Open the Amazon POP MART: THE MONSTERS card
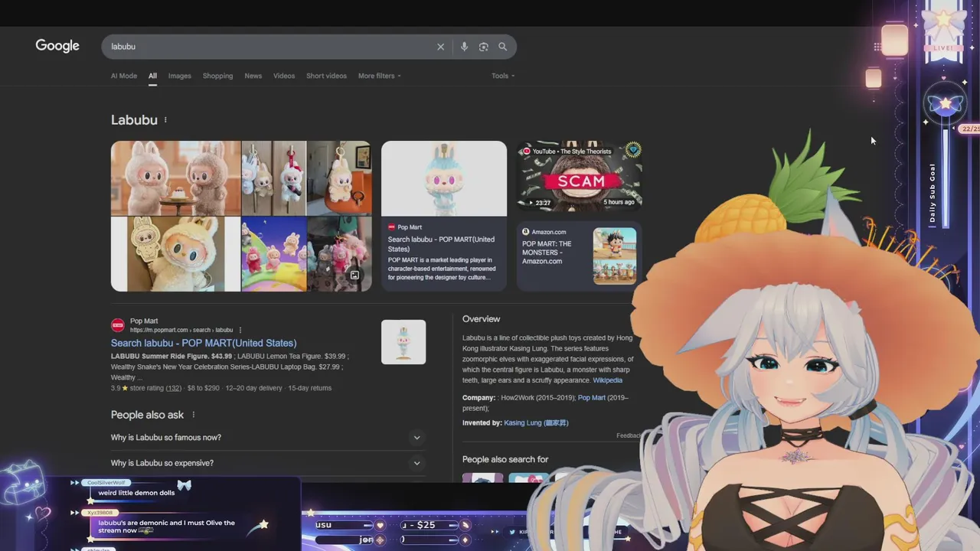The width and height of the screenshot is (980, 551). (x=580, y=256)
